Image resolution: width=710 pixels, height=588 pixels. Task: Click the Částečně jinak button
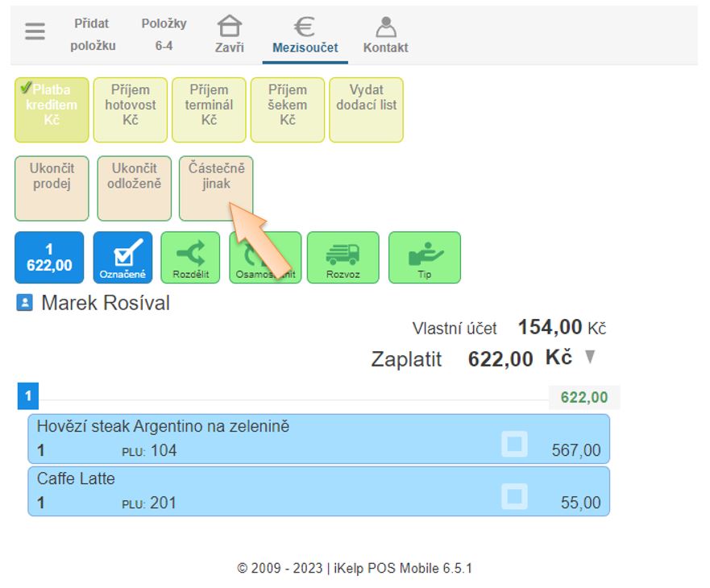point(216,187)
